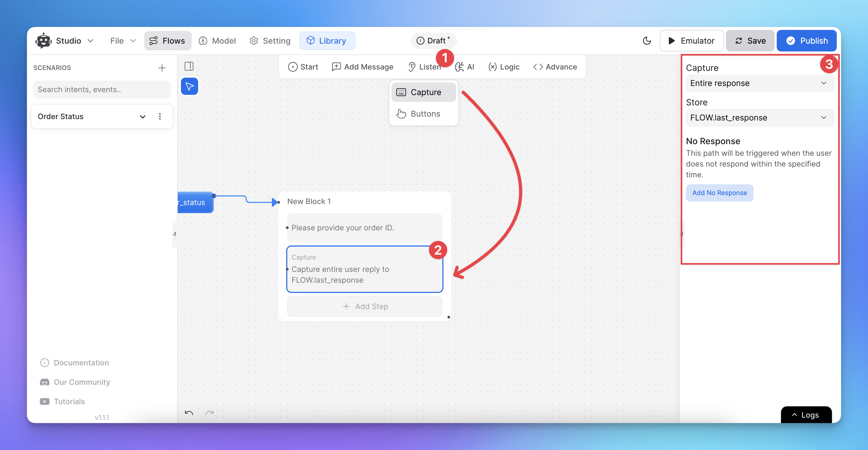Screen dimensions: 868x450
Task: Open the Advance toolbar menu
Action: coord(555,67)
